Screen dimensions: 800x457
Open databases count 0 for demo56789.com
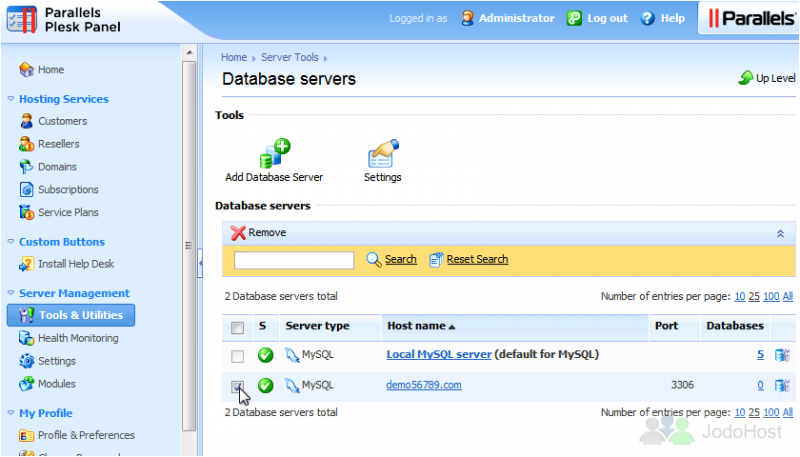pyautogui.click(x=760, y=386)
